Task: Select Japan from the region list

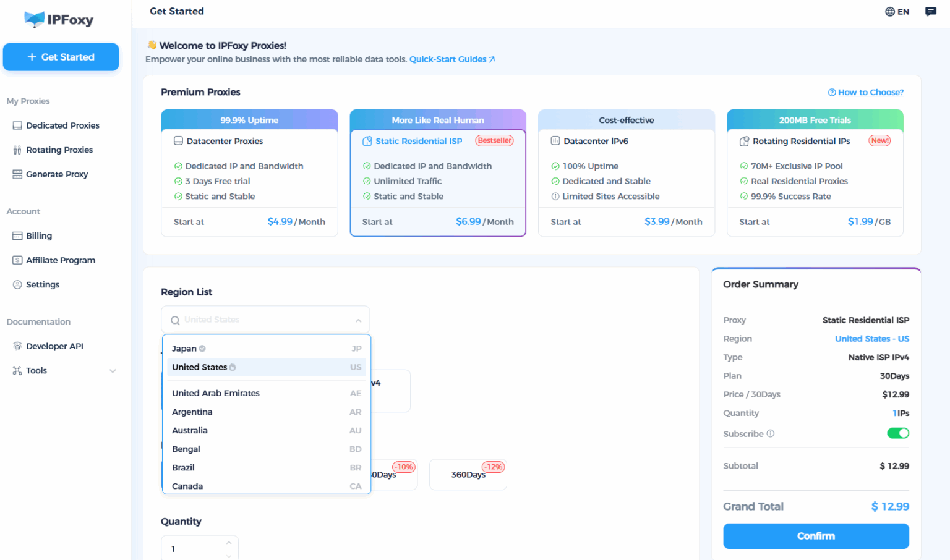Action: point(184,348)
